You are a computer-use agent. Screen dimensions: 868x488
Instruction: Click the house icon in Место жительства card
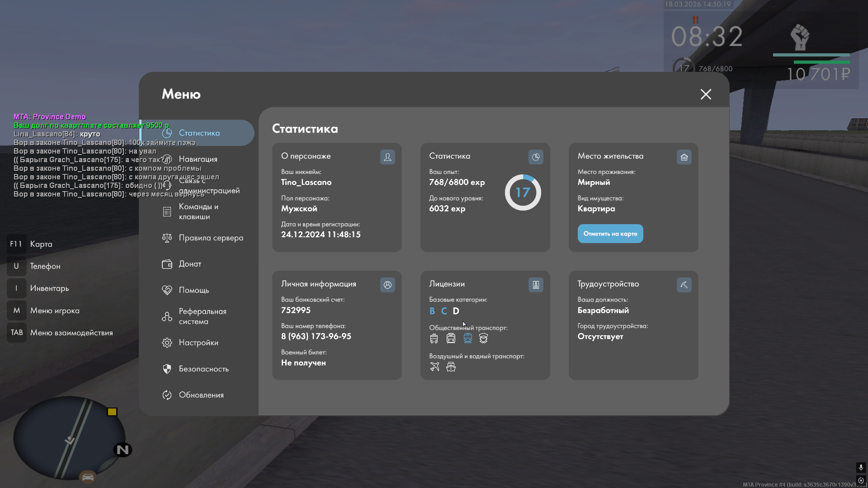tap(684, 157)
